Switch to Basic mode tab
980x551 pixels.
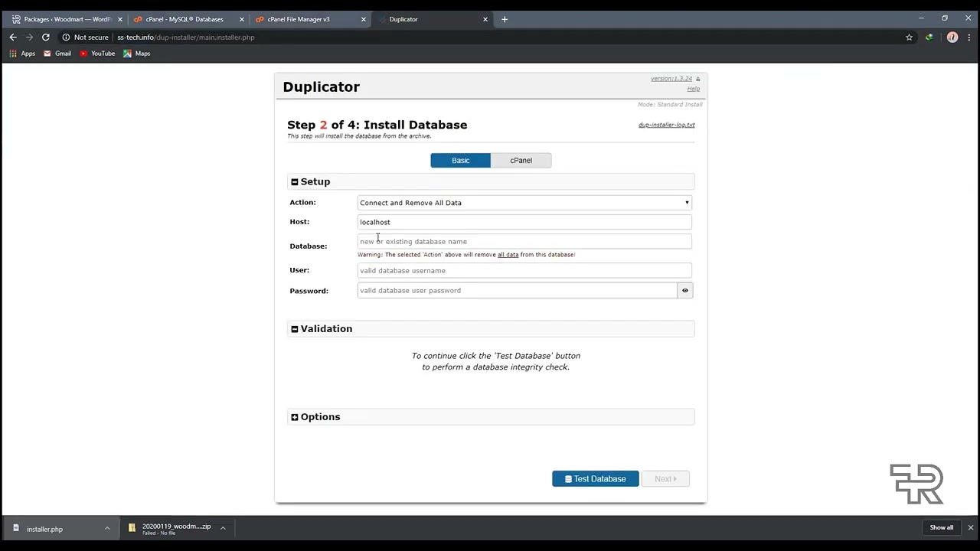click(460, 160)
